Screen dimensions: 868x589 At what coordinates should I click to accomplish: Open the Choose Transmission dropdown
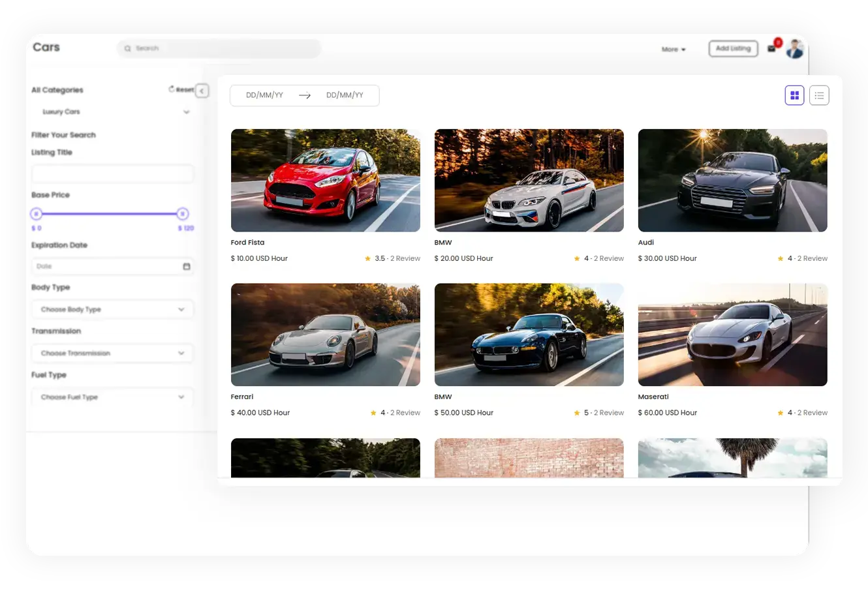point(112,353)
